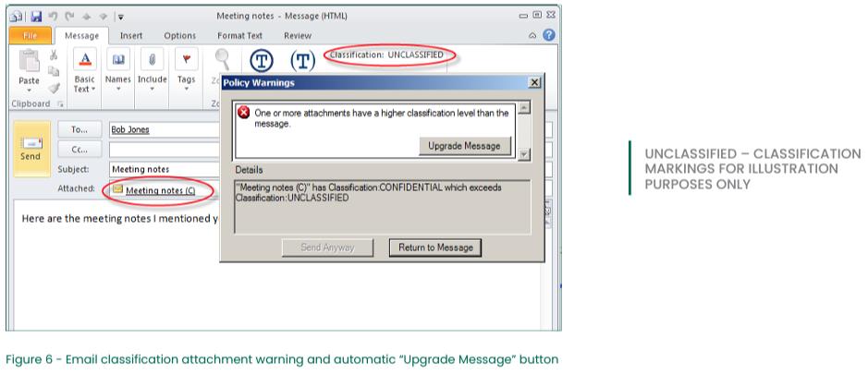Click the red error icon in warning
868x375 pixels.
click(x=243, y=113)
